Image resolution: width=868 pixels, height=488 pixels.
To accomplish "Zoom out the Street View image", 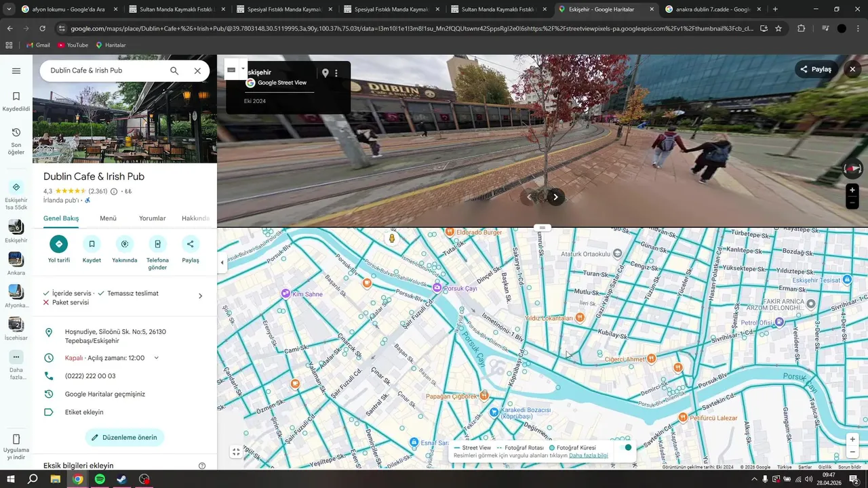I will tap(852, 203).
